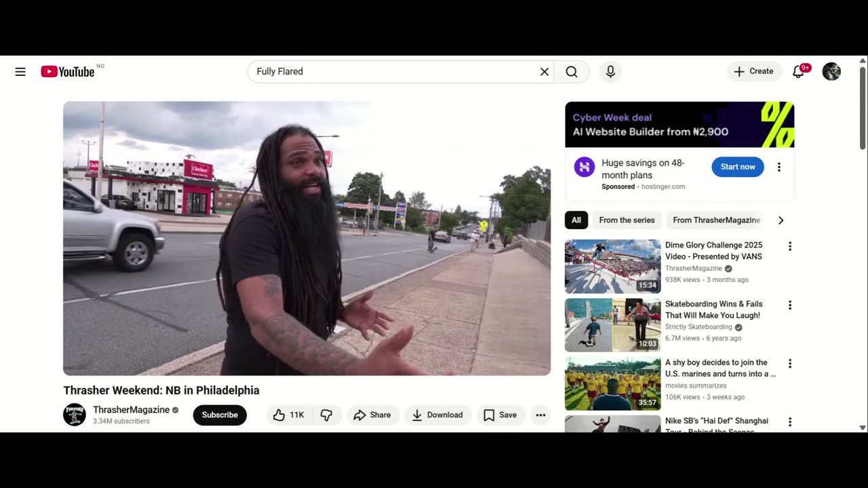Open Dime Glory Challenge 2025 video title
The image size is (868, 488).
pyautogui.click(x=713, y=251)
